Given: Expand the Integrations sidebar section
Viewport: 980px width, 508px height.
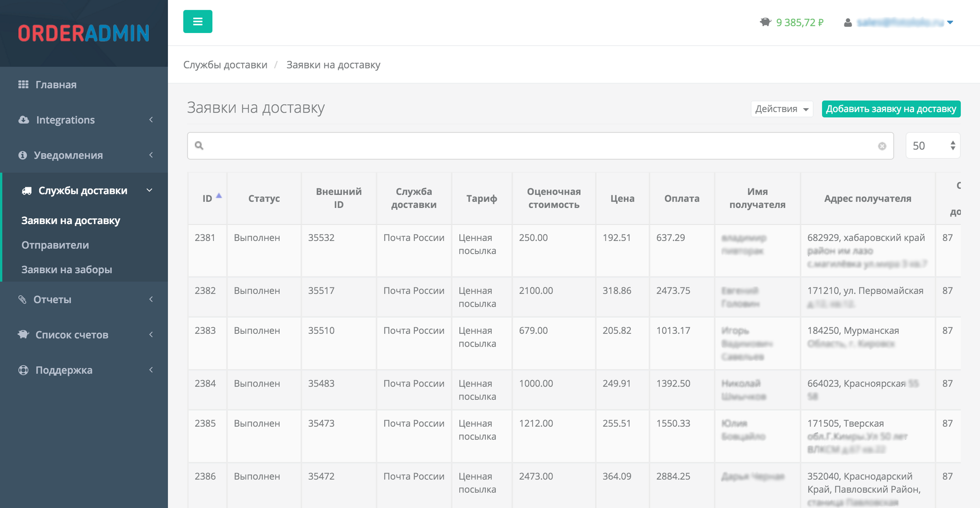Looking at the screenshot, I should (65, 120).
